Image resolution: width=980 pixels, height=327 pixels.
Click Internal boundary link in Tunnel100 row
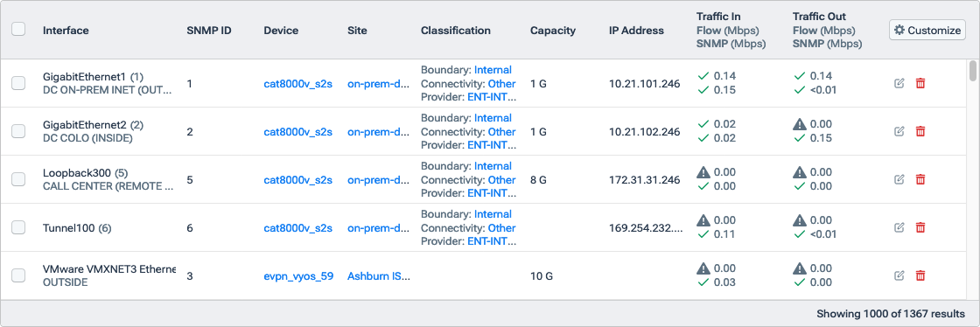493,214
